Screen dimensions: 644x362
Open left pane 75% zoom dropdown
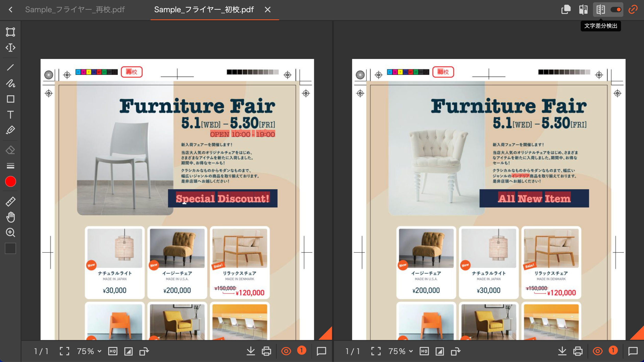(89, 351)
